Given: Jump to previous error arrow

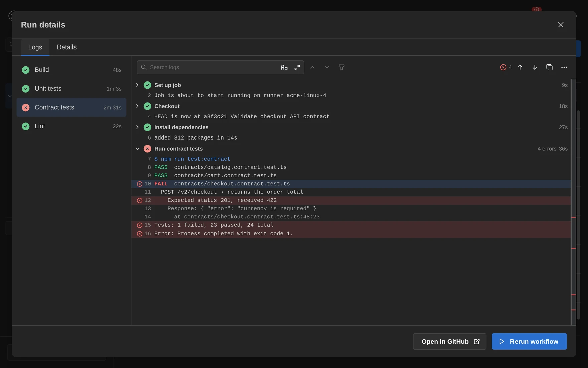Looking at the screenshot, I should click(520, 67).
